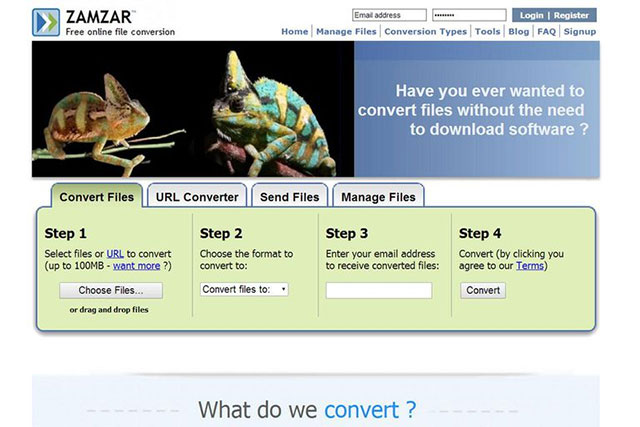Open the Send Files tab

click(x=289, y=197)
